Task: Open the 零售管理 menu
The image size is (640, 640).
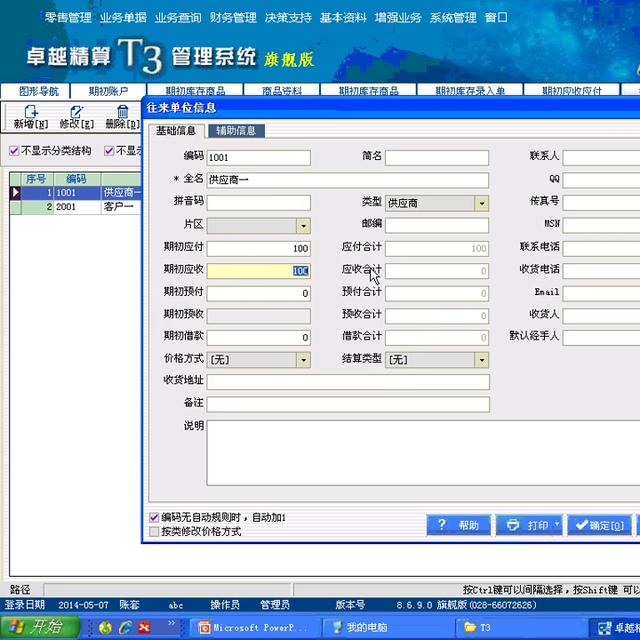Action: pyautogui.click(x=68, y=18)
